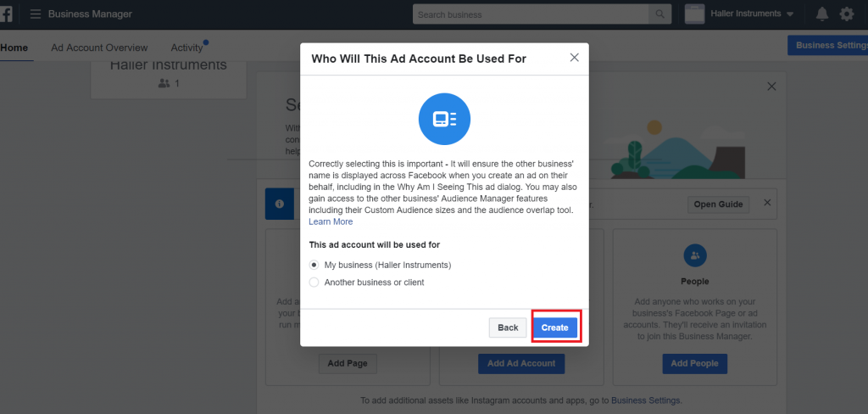Dismiss the Open Guide notice
This screenshot has height=414, width=868.
pyautogui.click(x=767, y=203)
